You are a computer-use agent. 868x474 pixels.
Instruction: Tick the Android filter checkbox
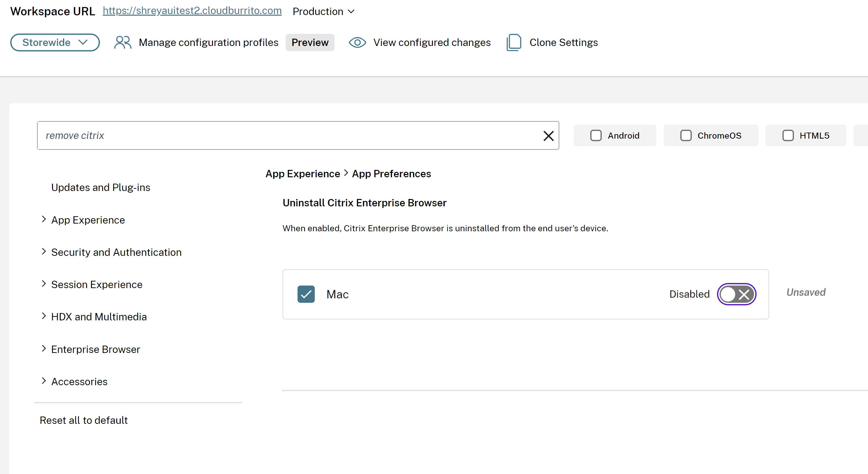pyautogui.click(x=596, y=135)
